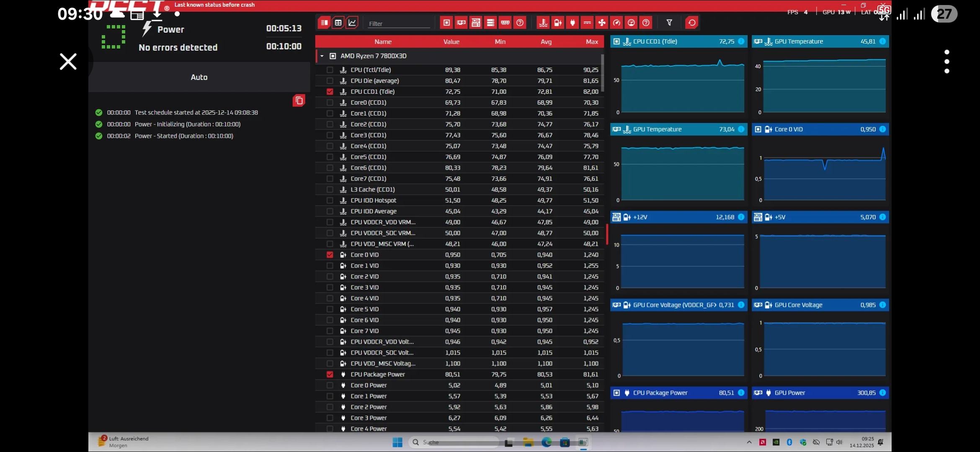The width and height of the screenshot is (980, 452).
Task: Toggle the temperature sensor filter icon
Action: click(x=543, y=23)
